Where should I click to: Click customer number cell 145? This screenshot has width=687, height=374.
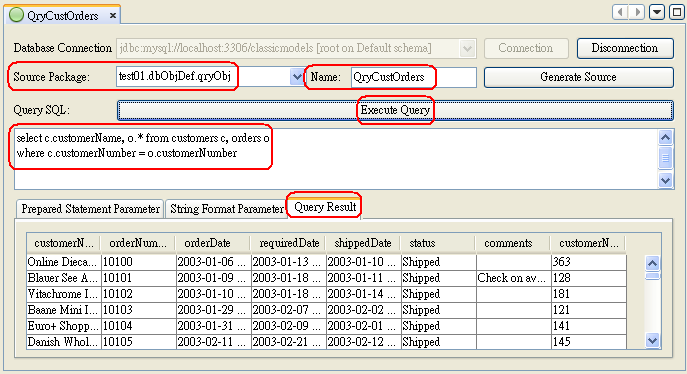588,342
